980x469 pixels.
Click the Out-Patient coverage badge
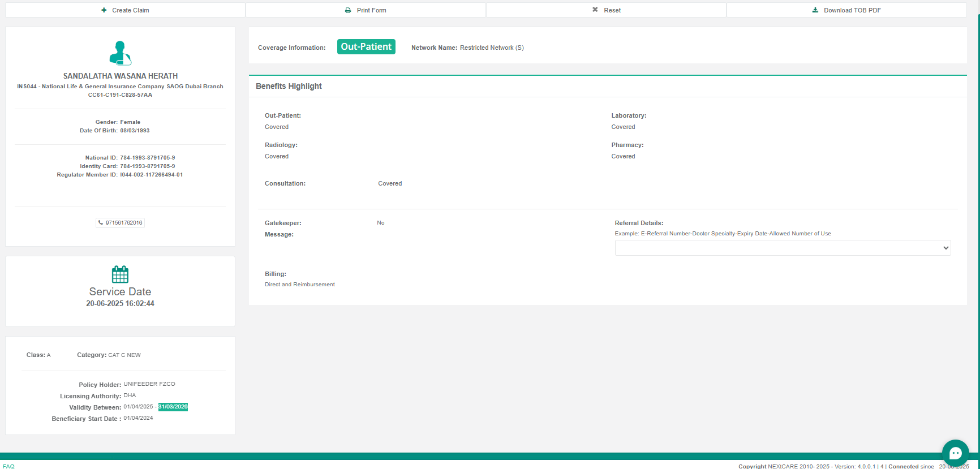366,47
